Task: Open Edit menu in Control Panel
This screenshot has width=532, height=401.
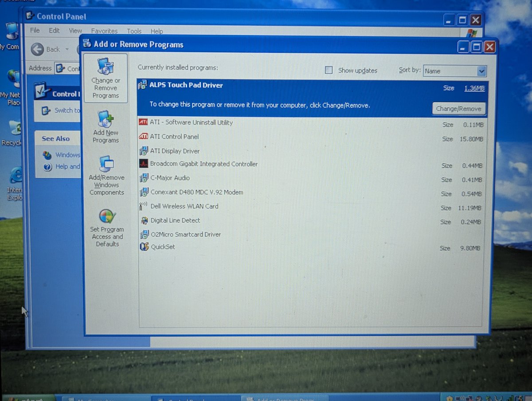Action: [54, 31]
